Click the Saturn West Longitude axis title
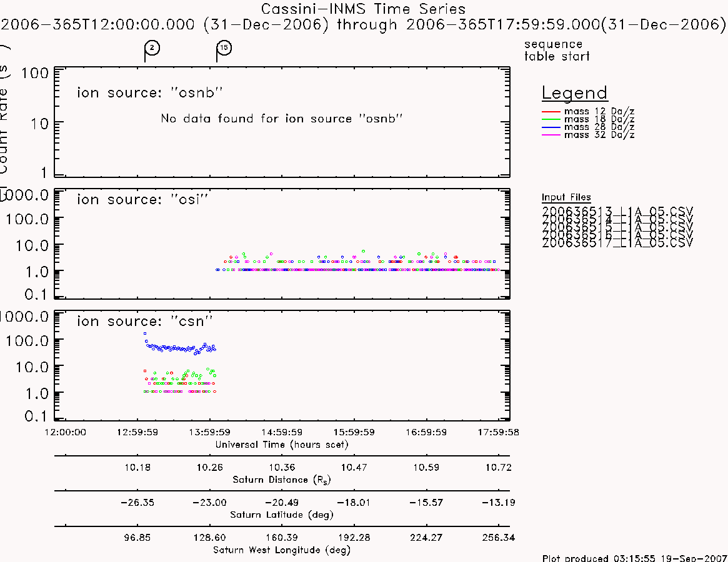 pyautogui.click(x=281, y=550)
